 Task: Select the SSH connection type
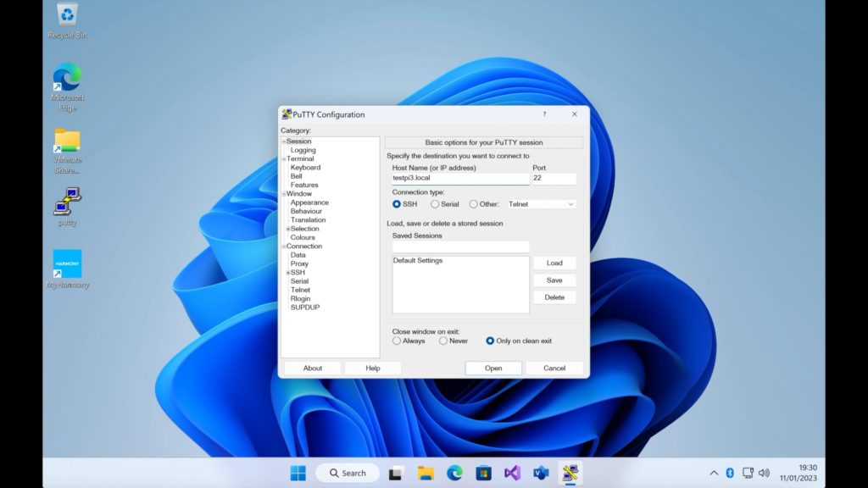(397, 204)
